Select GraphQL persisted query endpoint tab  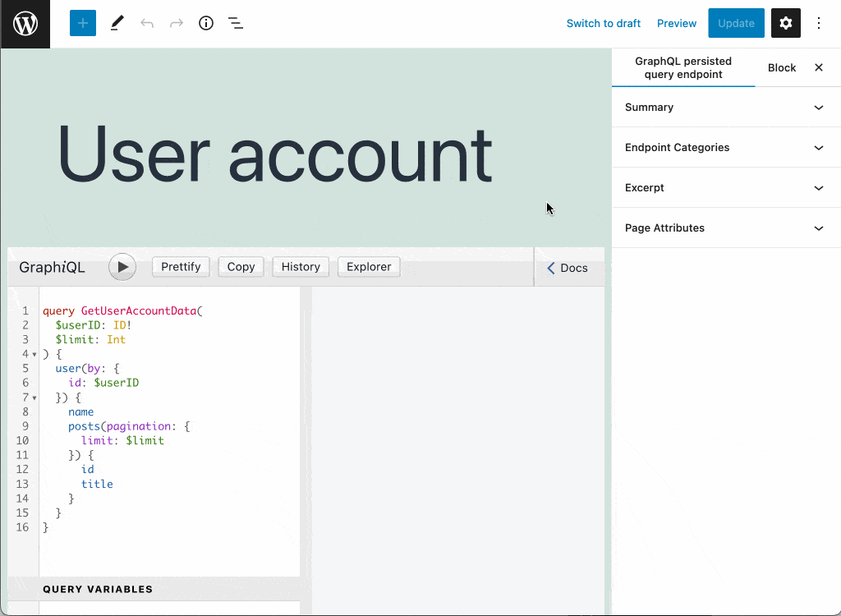coord(683,67)
